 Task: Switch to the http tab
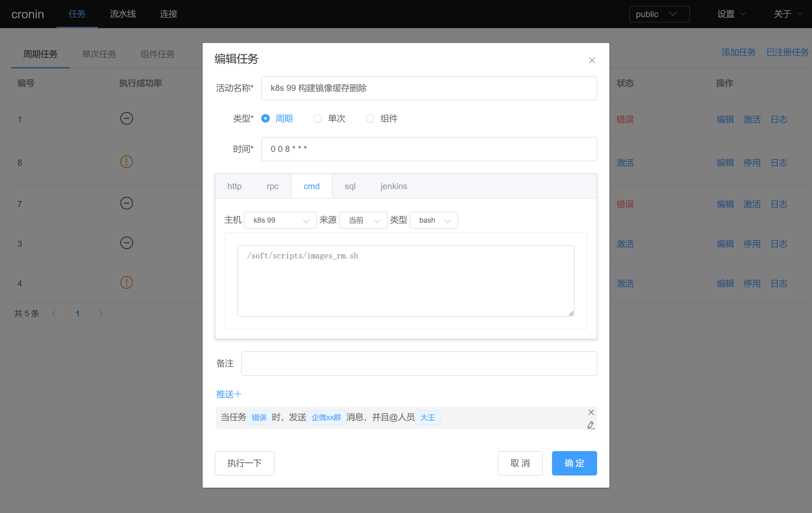pos(234,186)
